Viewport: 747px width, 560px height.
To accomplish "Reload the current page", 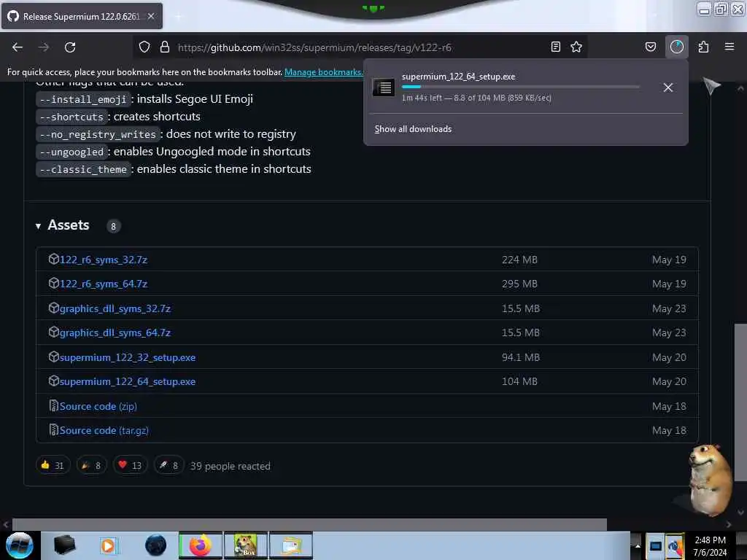I will (70, 47).
